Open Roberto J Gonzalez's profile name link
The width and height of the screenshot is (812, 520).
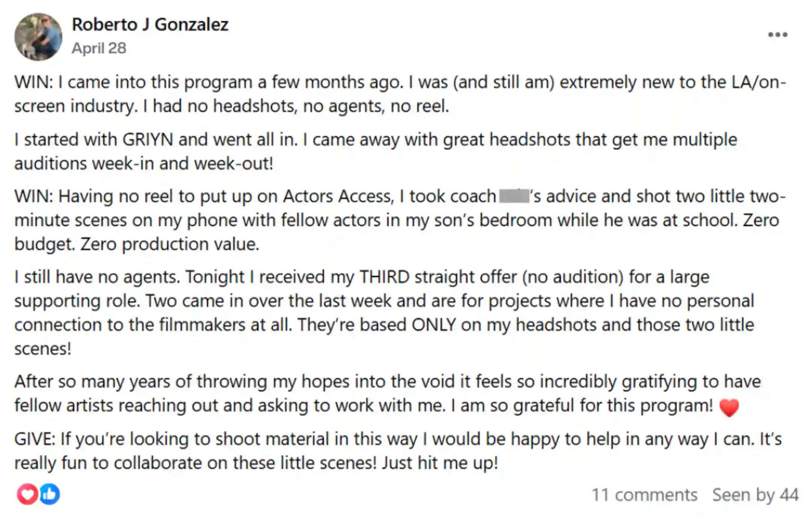point(150,25)
